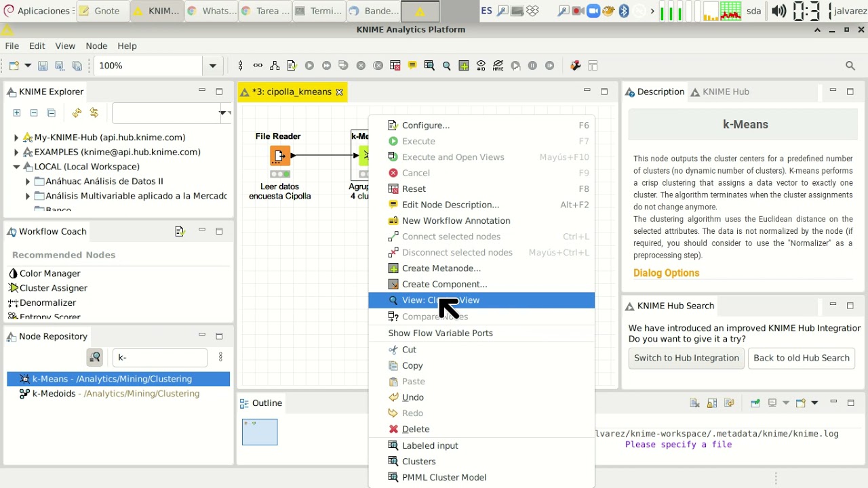Image resolution: width=868 pixels, height=488 pixels.
Task: Click the Execute selected node toolbar icon
Action: pyautogui.click(x=309, y=66)
